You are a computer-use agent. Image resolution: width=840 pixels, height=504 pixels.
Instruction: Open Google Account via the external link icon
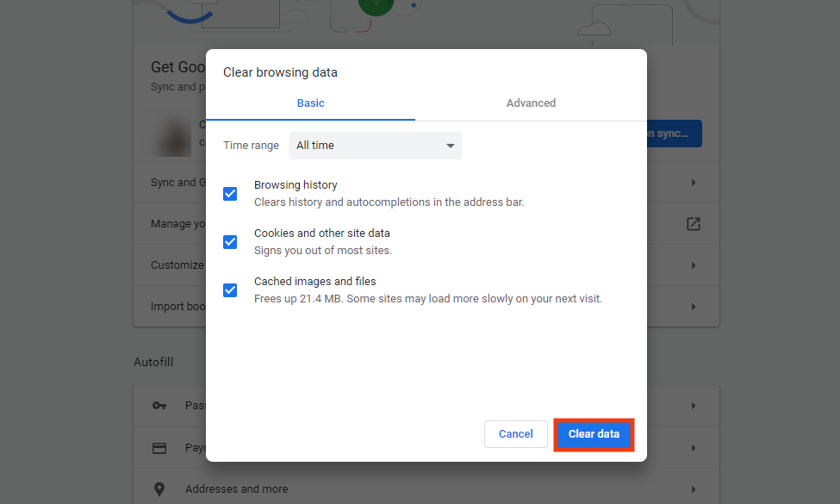[x=694, y=223]
